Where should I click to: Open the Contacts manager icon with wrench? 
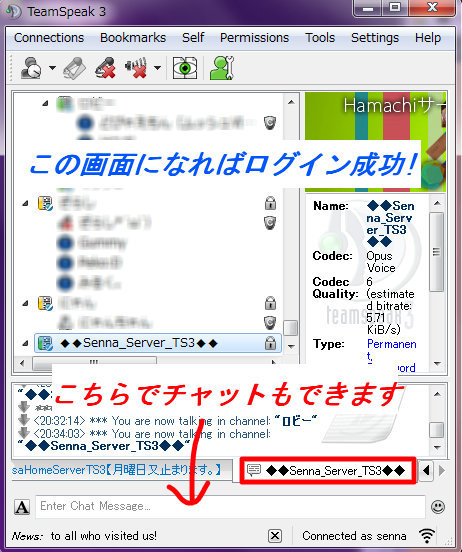click(x=222, y=68)
